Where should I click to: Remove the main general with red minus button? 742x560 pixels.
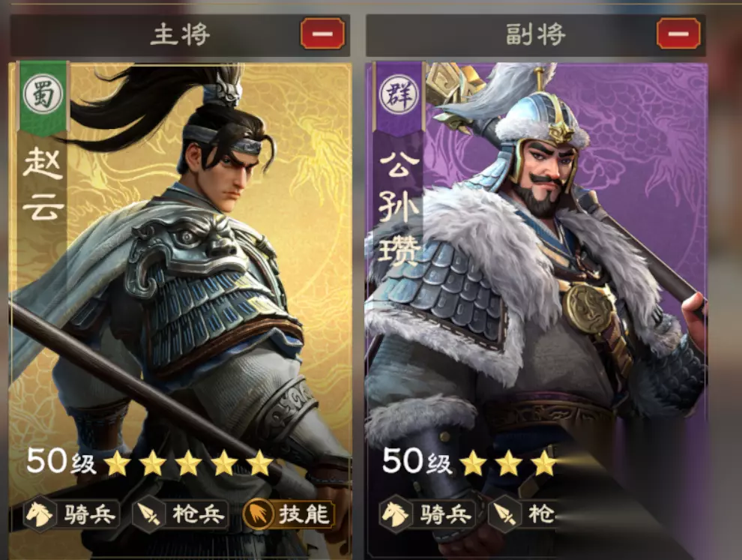[322, 34]
